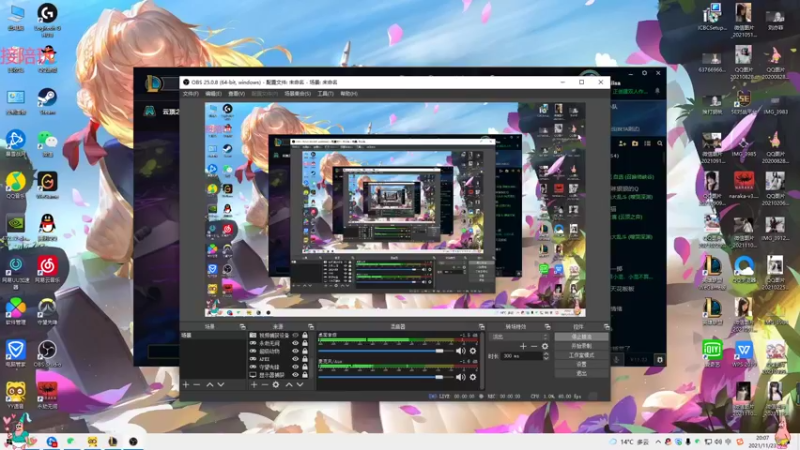
Task: Click the 退出 button in Controls
Action: pos(581,373)
